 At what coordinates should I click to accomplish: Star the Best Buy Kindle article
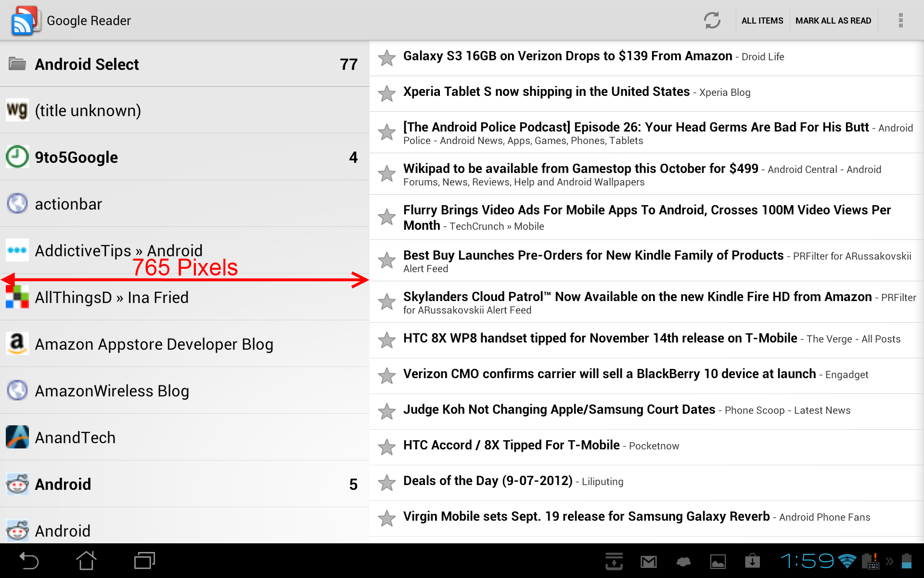coord(387,260)
